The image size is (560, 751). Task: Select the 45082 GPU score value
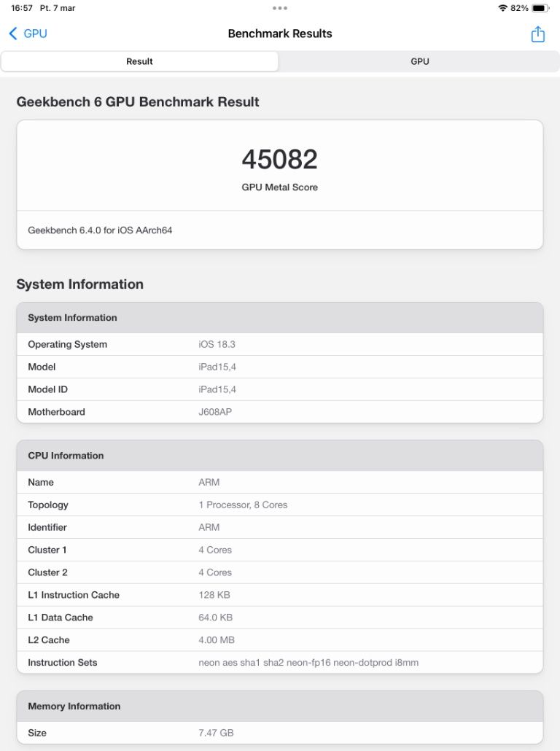click(280, 159)
